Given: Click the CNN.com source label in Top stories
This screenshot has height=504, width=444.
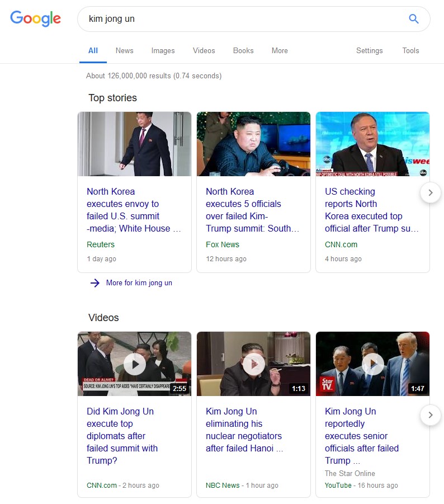Looking at the screenshot, I should [x=341, y=244].
